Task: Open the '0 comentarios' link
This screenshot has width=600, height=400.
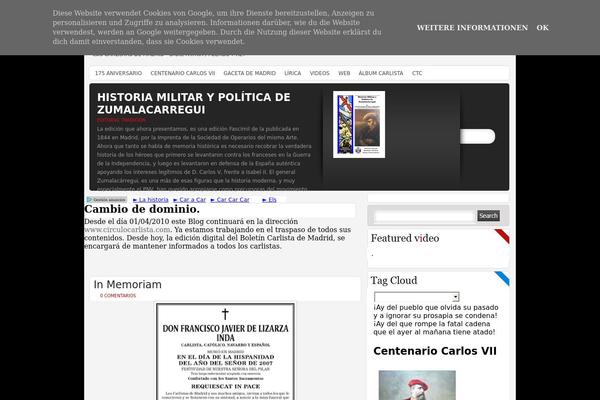Action: pos(118,296)
